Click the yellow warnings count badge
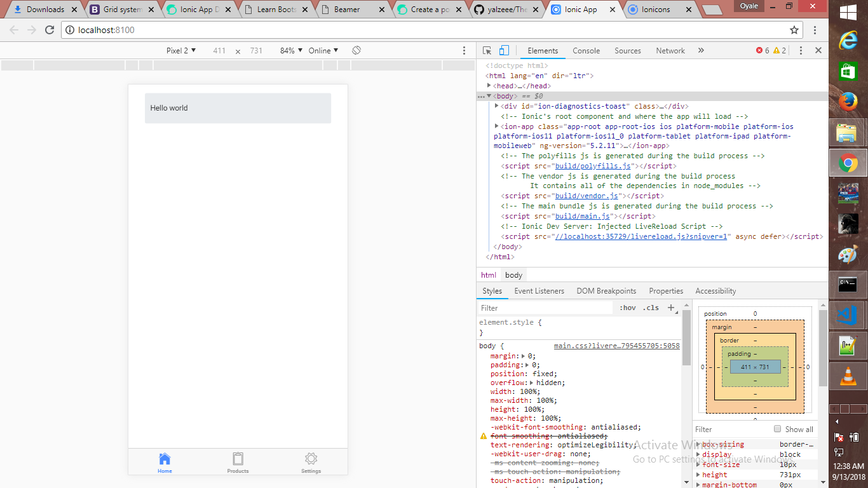Viewport: 868px width, 488px height. 780,51
